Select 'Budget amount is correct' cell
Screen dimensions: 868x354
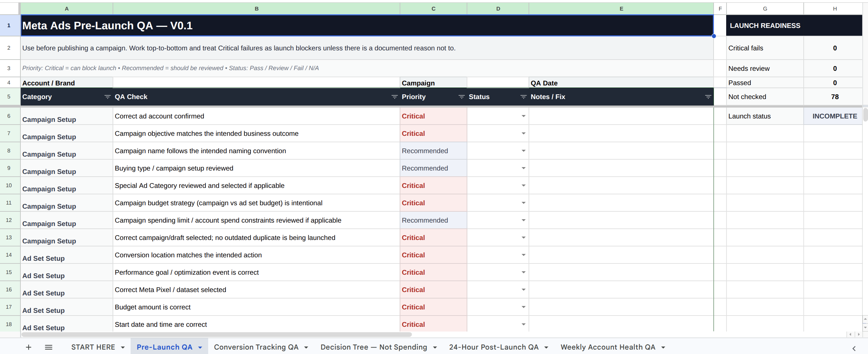click(x=256, y=307)
